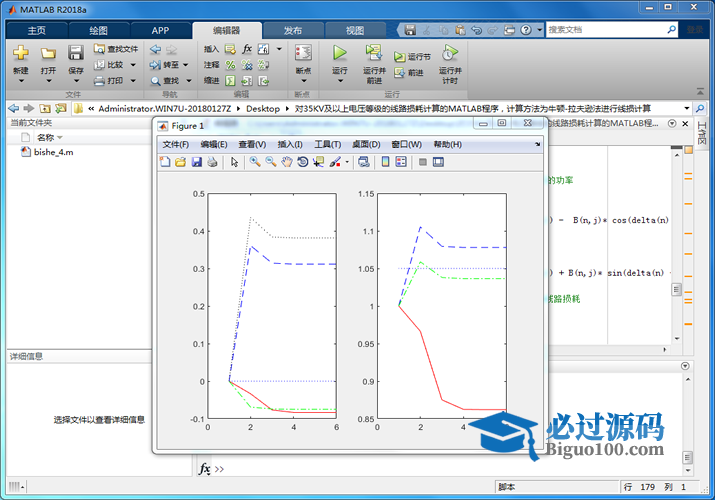Click Open File icon in Figure toolbar
The height and width of the screenshot is (500, 715).
181,162
